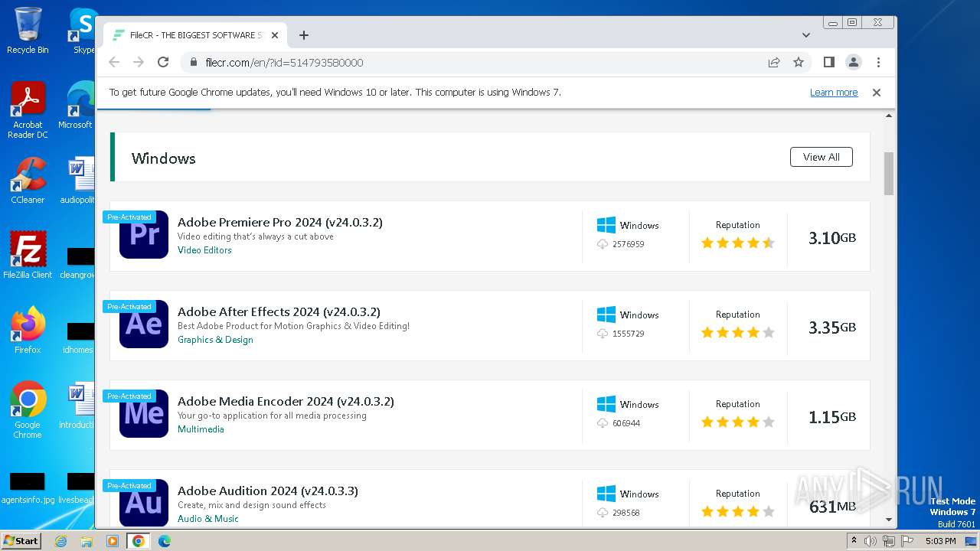Open File Explorer from taskbar
The height and width of the screenshot is (551, 980).
pyautogui.click(x=87, y=541)
